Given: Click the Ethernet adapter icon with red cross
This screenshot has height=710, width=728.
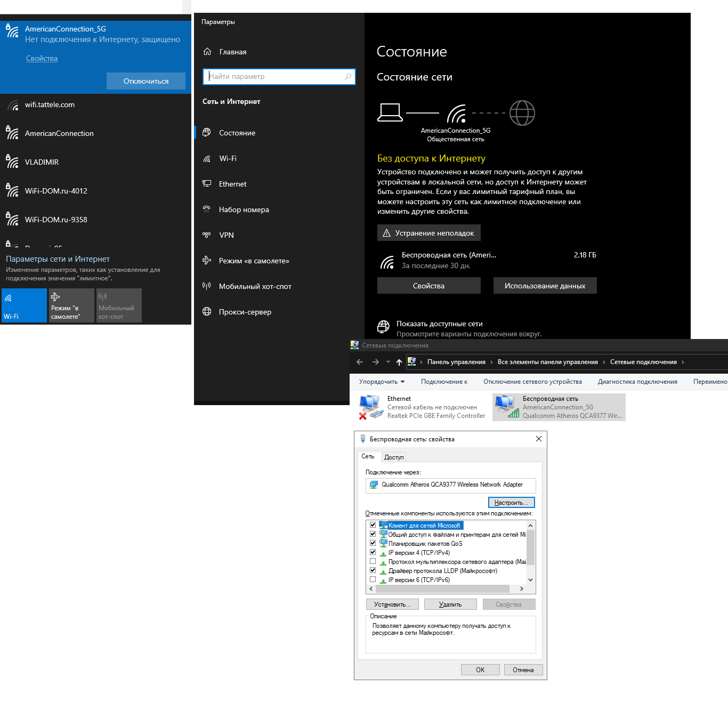Looking at the screenshot, I should [x=371, y=407].
